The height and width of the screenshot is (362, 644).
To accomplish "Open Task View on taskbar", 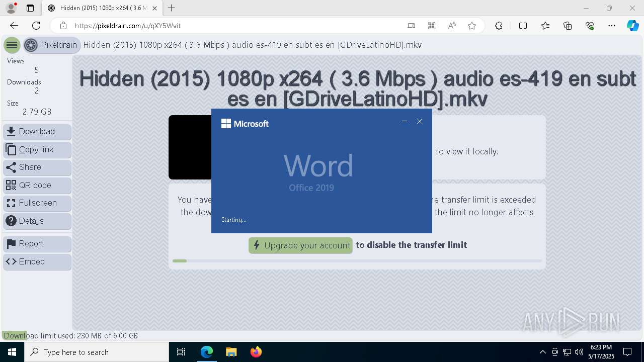I will point(181,352).
